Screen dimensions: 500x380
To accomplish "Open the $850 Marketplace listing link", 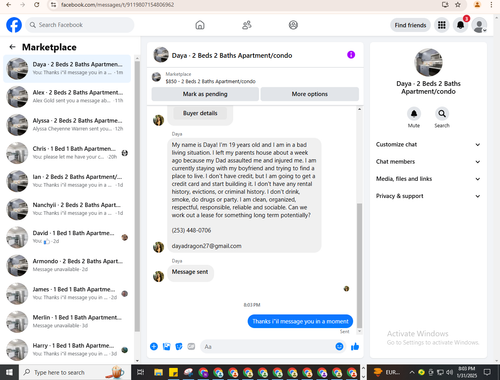I will pyautogui.click(x=210, y=81).
